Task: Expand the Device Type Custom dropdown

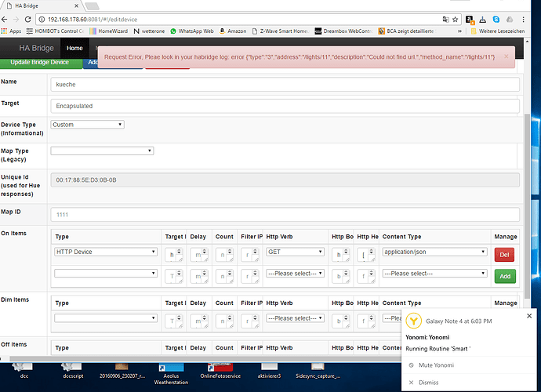Action: pyautogui.click(x=87, y=125)
